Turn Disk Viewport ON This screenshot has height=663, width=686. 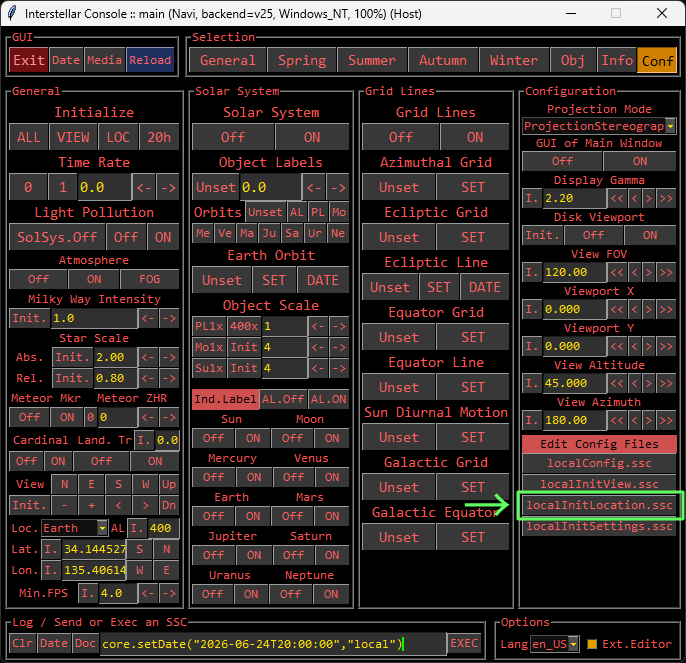pos(650,235)
